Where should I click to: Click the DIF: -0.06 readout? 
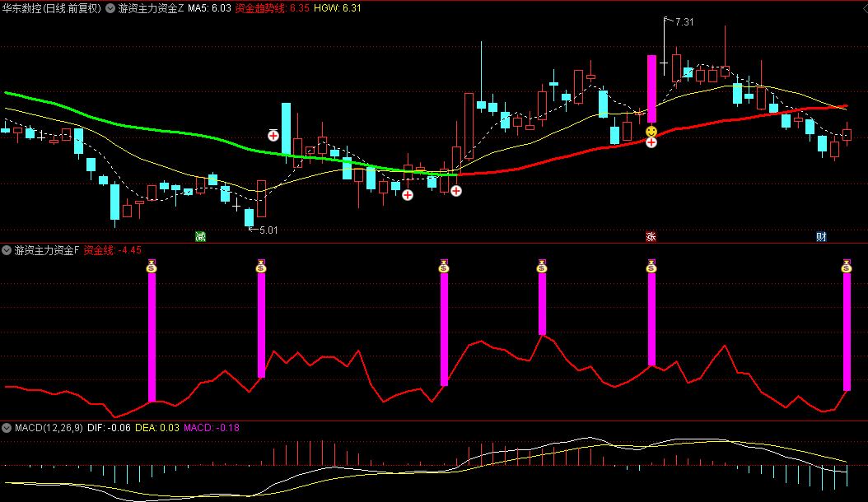tap(109, 428)
